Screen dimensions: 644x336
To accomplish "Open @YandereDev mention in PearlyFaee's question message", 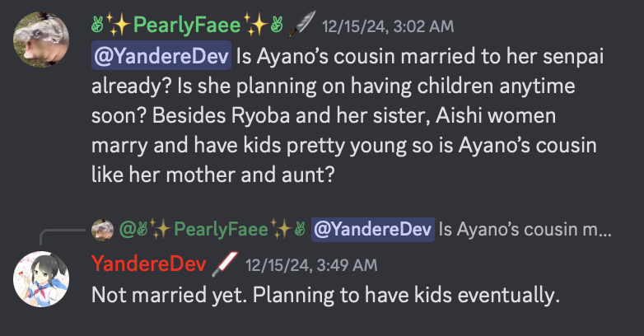I will point(161,56).
